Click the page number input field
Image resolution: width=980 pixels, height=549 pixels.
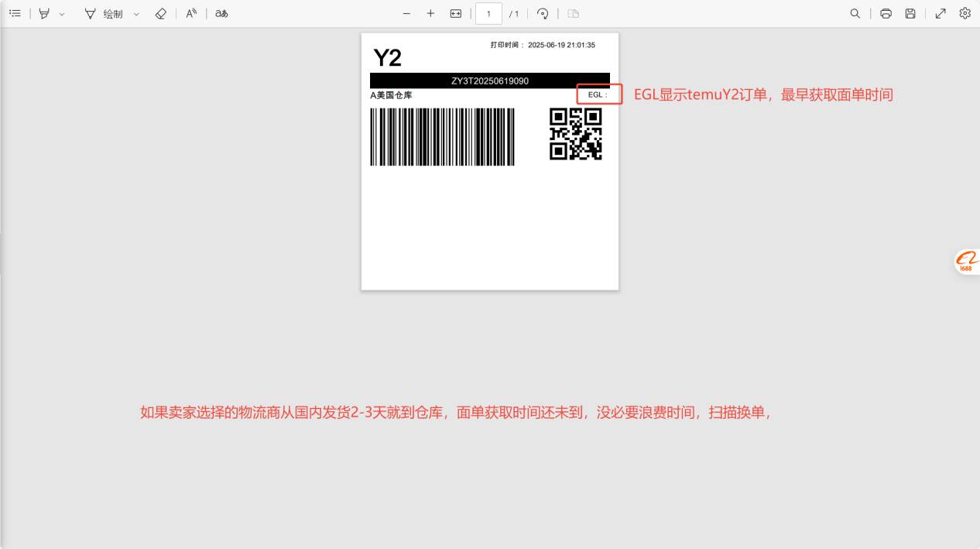488,14
